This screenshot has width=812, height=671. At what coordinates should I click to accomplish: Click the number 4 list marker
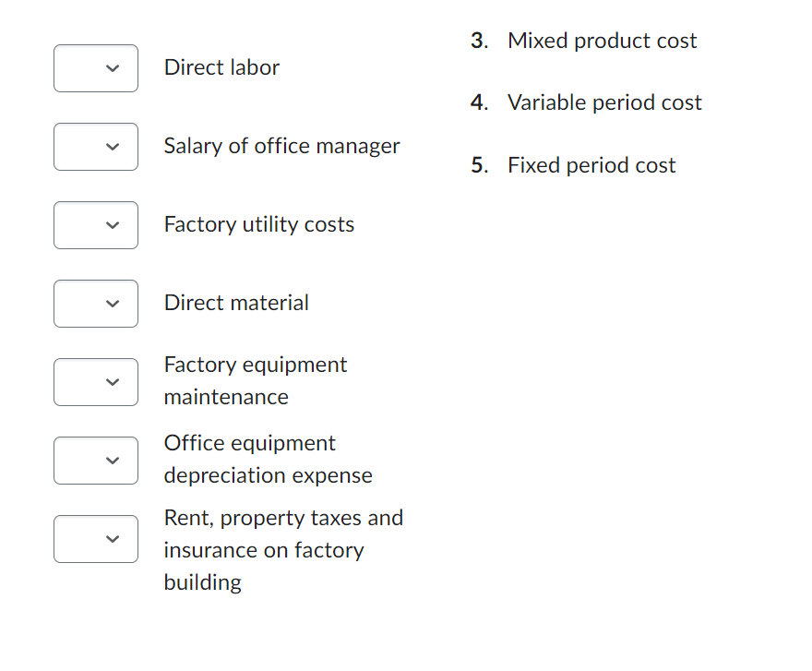(x=478, y=102)
